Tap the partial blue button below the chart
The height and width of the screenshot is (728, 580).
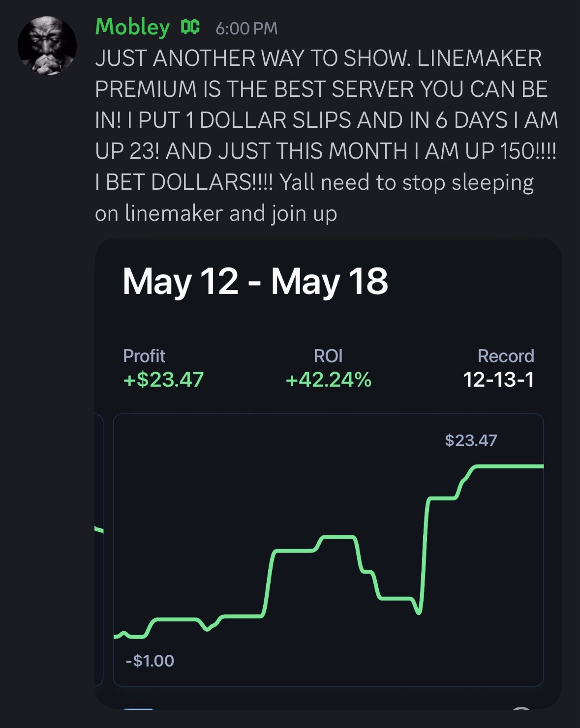point(138,708)
